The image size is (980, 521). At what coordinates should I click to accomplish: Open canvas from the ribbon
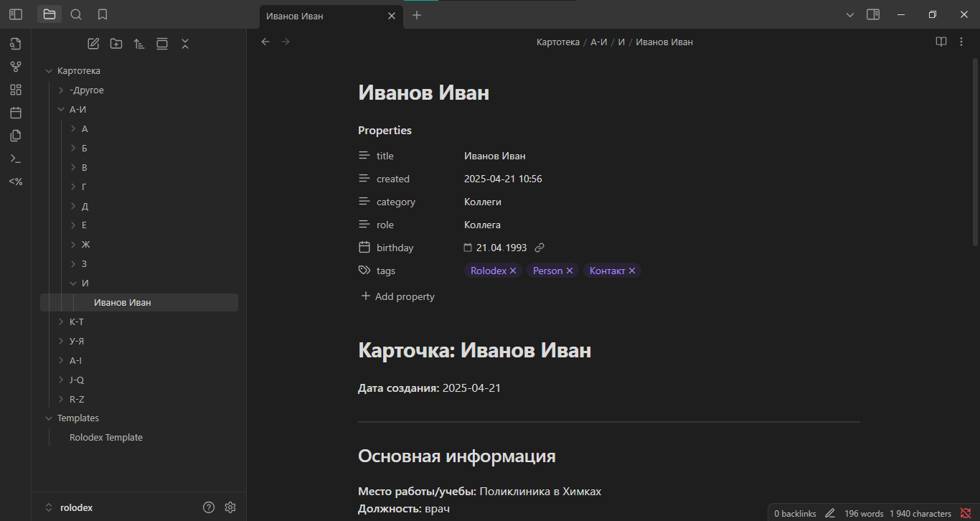click(x=16, y=90)
